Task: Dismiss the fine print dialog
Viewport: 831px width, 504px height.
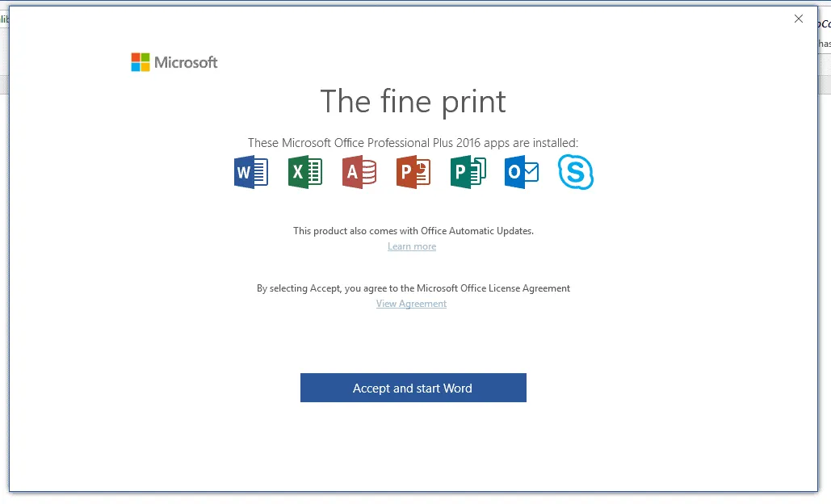Action: click(798, 19)
